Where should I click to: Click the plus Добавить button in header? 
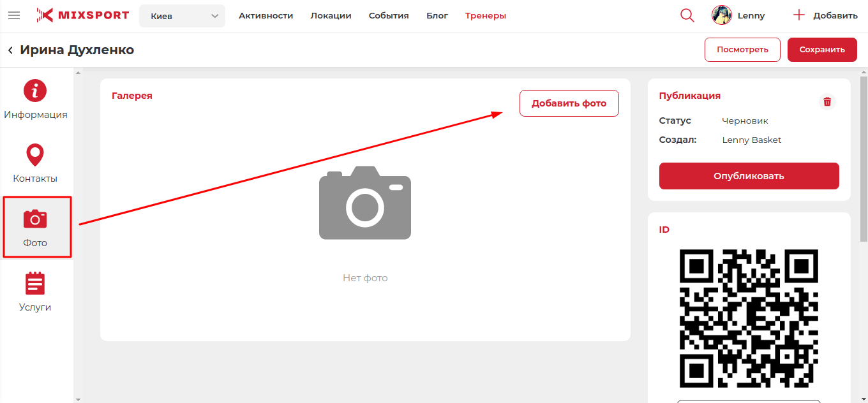(825, 15)
